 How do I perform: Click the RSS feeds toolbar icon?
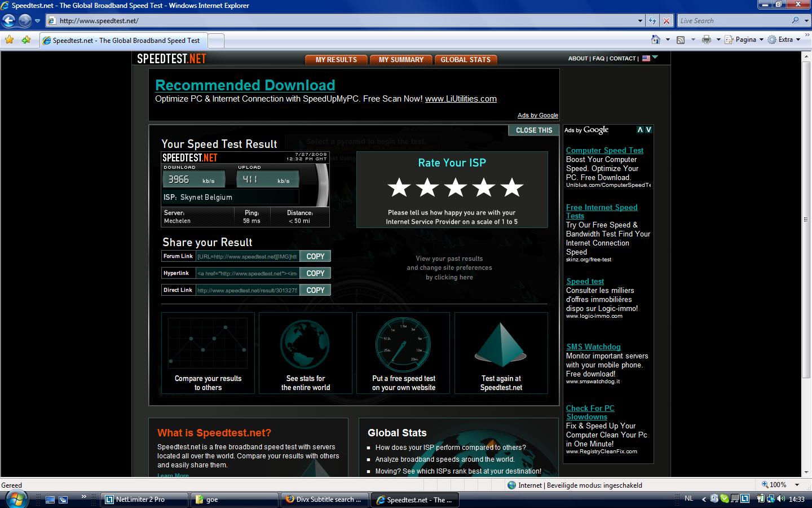coord(681,40)
